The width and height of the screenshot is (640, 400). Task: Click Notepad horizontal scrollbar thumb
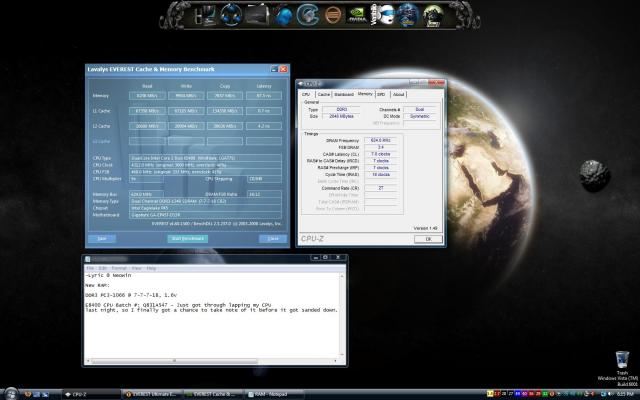point(175,361)
